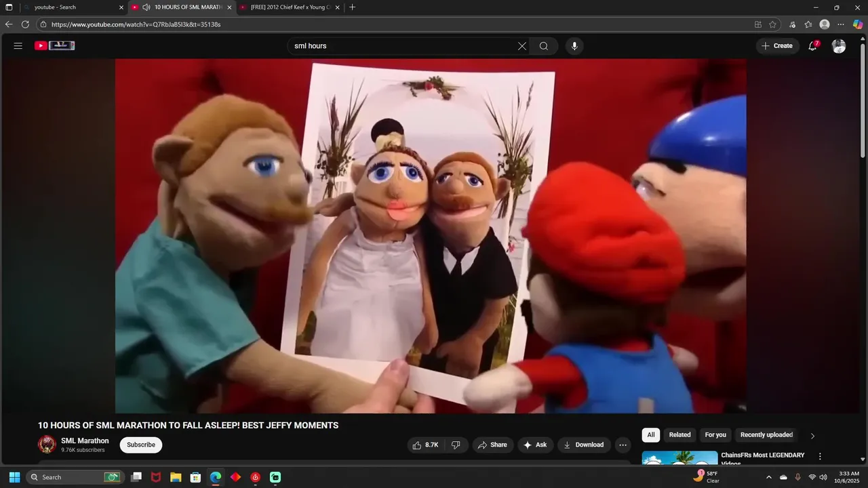Open the Favorites list toolbar icon

(808, 24)
